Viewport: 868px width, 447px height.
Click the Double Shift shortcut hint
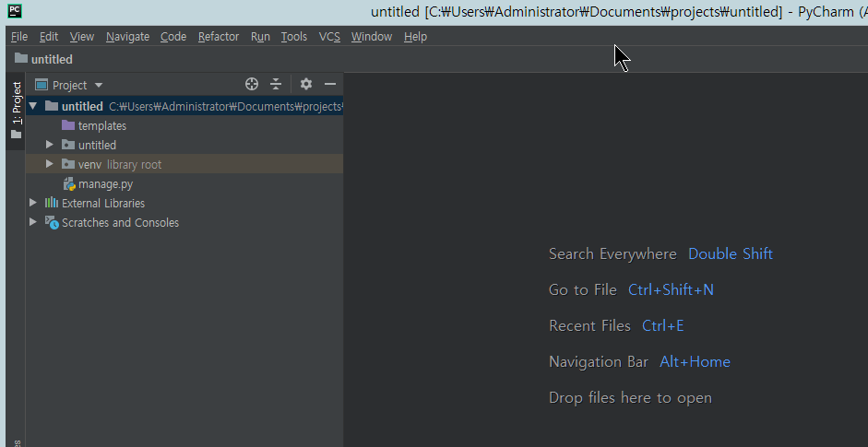[731, 254]
